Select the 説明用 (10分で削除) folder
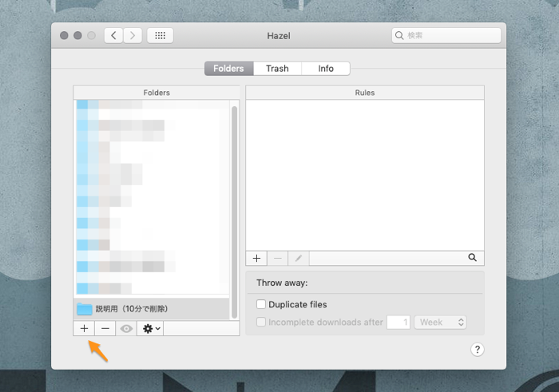Viewport: 559px width, 392px height. pos(132,309)
